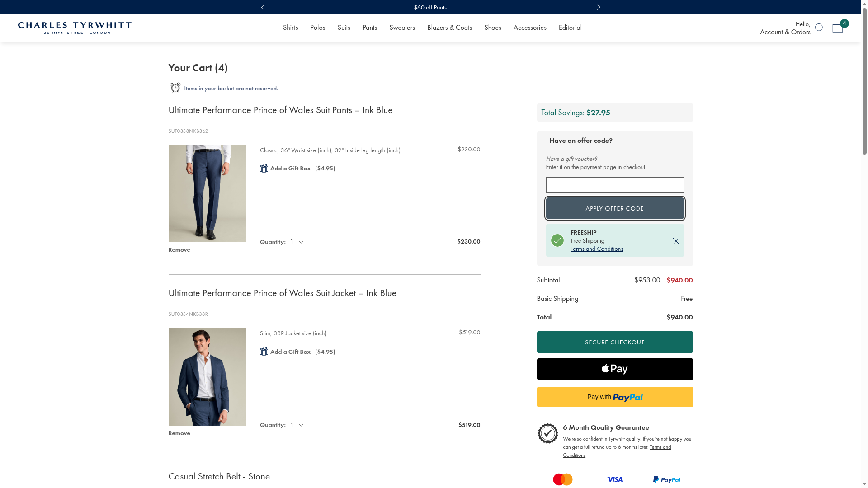
Task: Click the search magnifier icon
Action: tap(819, 28)
